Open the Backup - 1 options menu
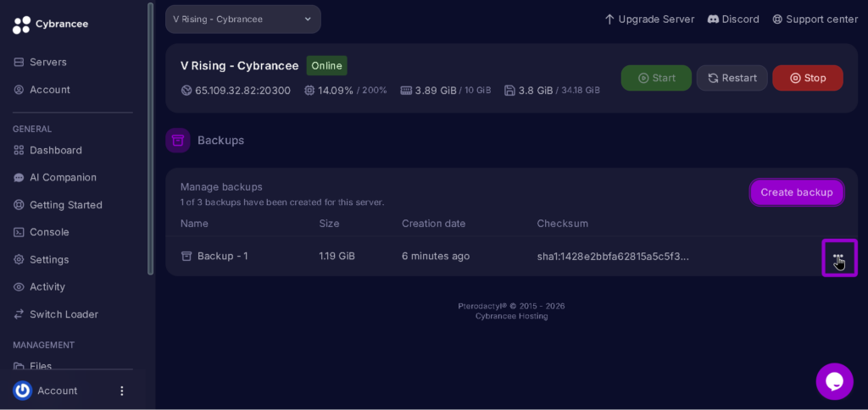The image size is (868, 410). tap(838, 258)
